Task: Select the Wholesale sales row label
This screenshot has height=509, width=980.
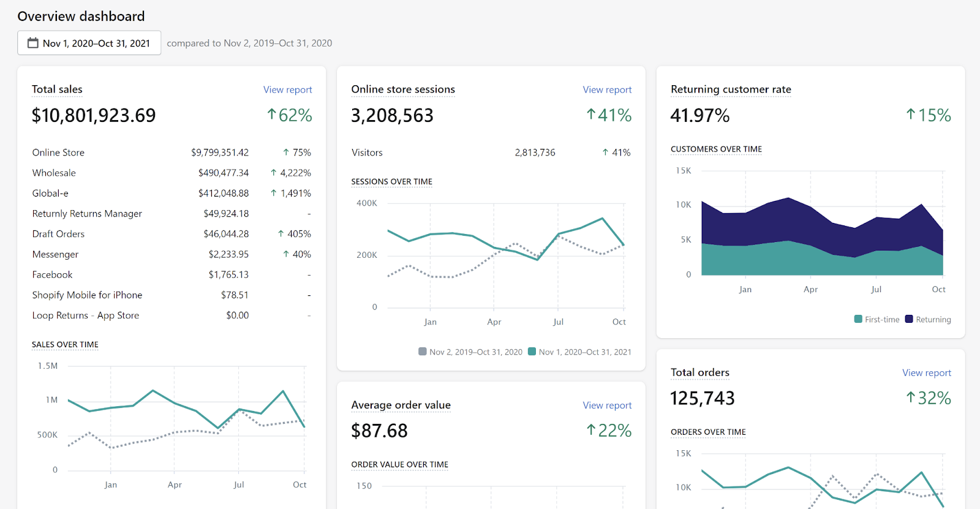Action: tap(54, 173)
